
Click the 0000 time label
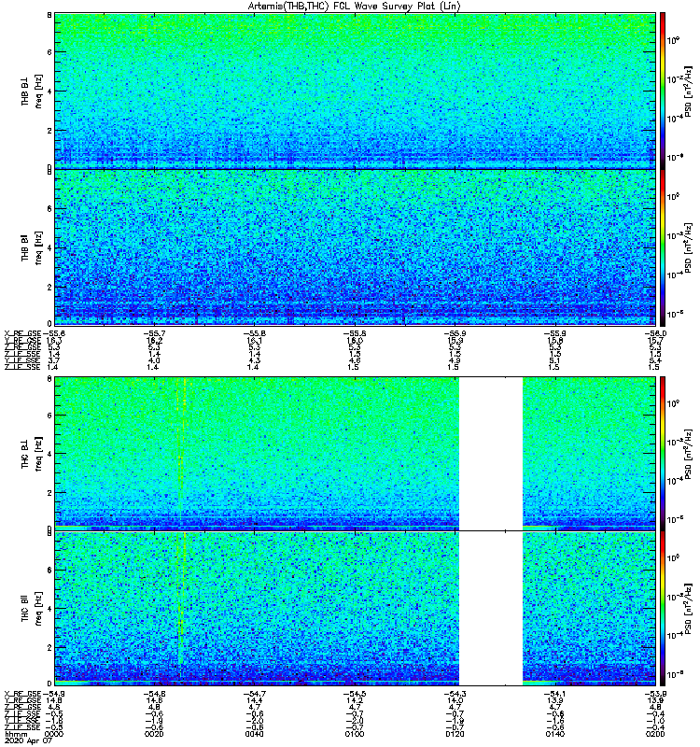[53, 734]
